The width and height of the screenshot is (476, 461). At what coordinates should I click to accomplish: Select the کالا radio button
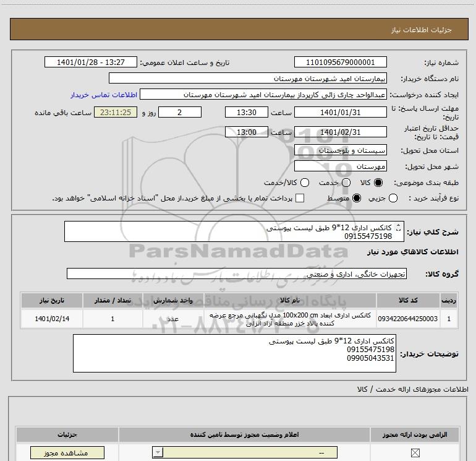(x=378, y=183)
